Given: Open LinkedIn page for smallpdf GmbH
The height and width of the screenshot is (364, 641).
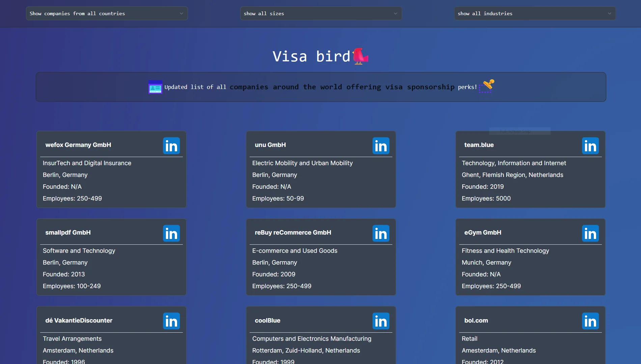Looking at the screenshot, I should point(171,233).
